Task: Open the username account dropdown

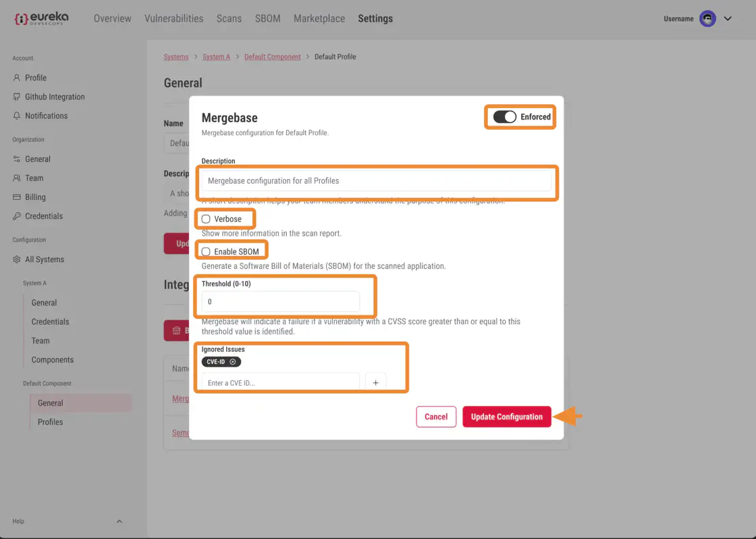Action: pos(728,19)
